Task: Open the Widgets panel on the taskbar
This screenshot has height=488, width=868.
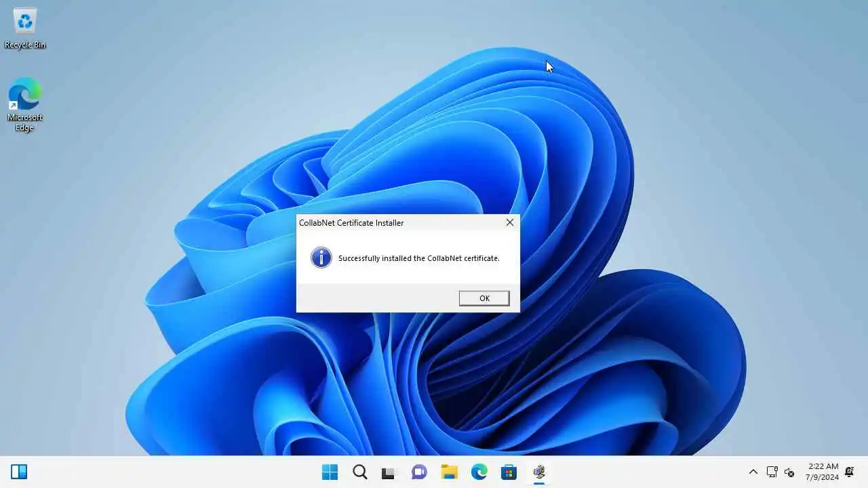Action: tap(19, 472)
